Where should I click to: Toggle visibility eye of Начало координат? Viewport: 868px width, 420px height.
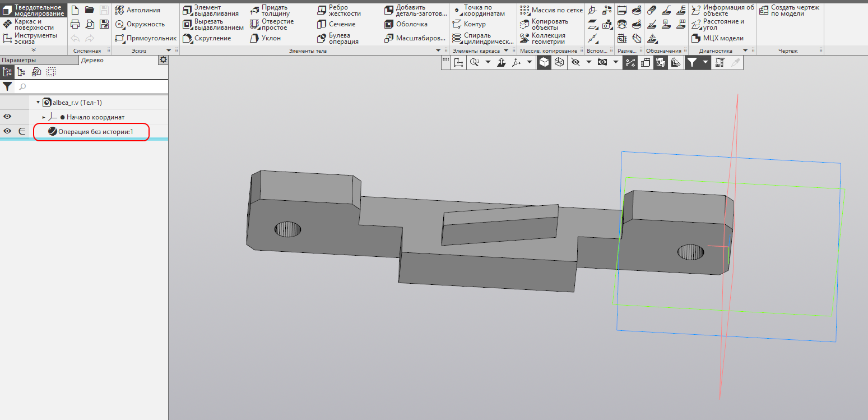(7, 117)
